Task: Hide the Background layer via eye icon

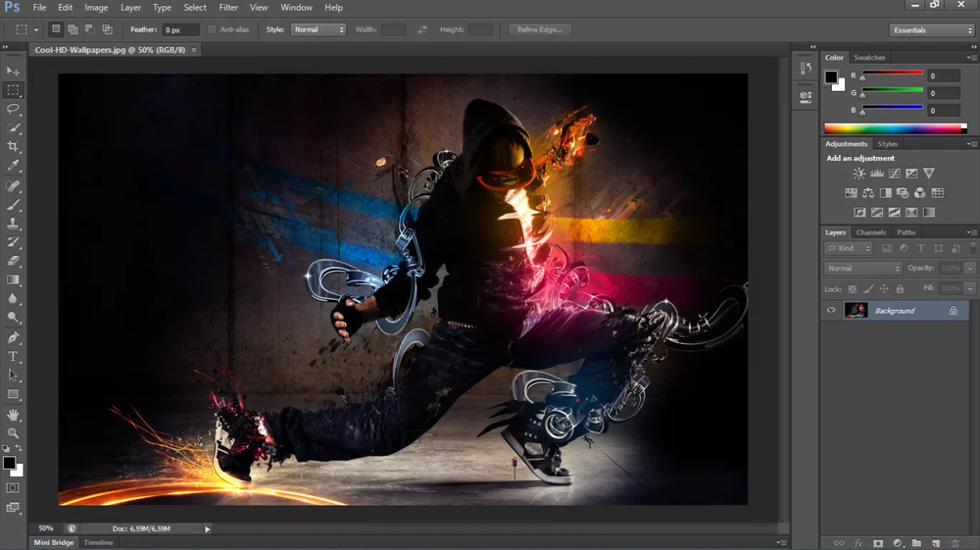Action: (x=831, y=311)
